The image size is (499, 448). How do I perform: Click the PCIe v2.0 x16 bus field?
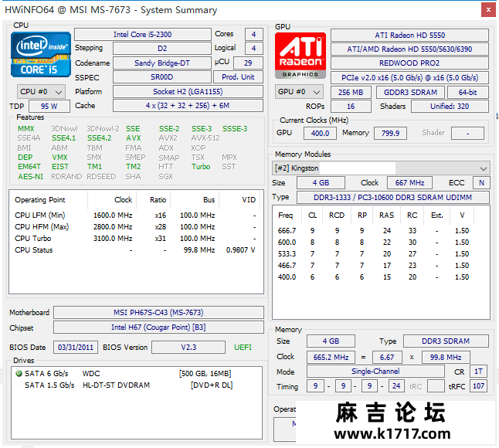click(x=409, y=78)
